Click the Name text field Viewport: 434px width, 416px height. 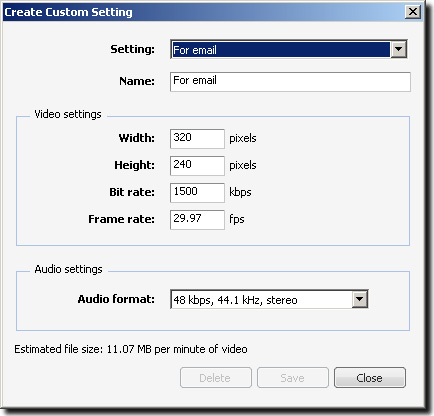point(290,82)
